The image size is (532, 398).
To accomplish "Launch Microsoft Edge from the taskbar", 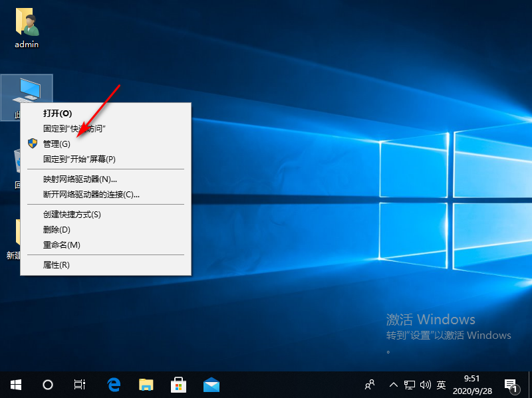I will tap(113, 384).
